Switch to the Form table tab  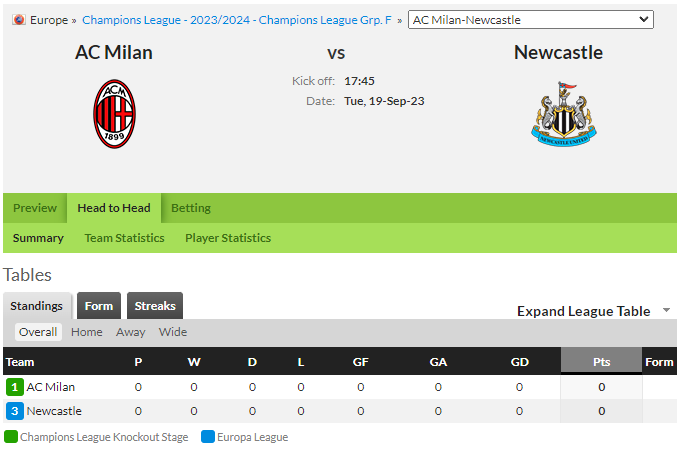point(99,306)
